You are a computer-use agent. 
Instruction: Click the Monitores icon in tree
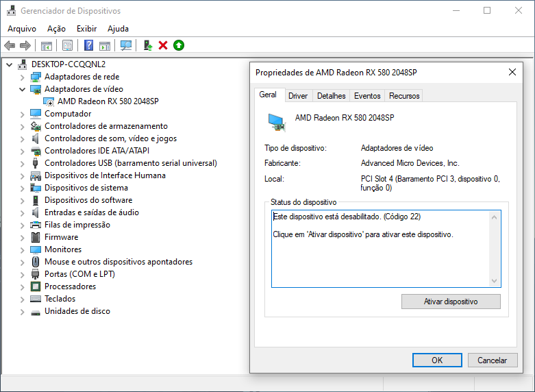click(36, 249)
